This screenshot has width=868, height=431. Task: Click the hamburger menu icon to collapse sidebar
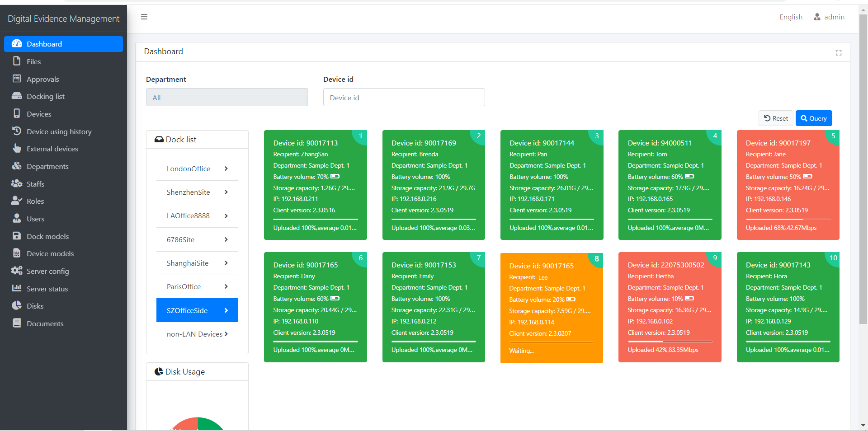point(144,17)
